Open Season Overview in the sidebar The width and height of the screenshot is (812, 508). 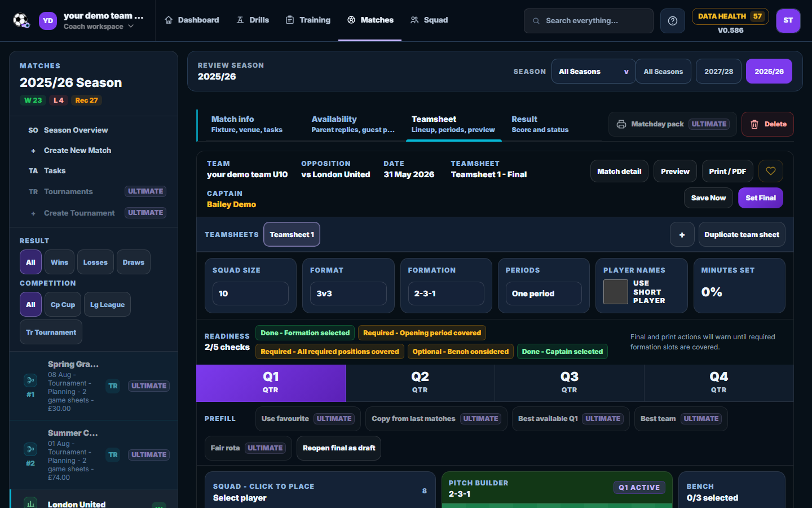(x=93, y=130)
